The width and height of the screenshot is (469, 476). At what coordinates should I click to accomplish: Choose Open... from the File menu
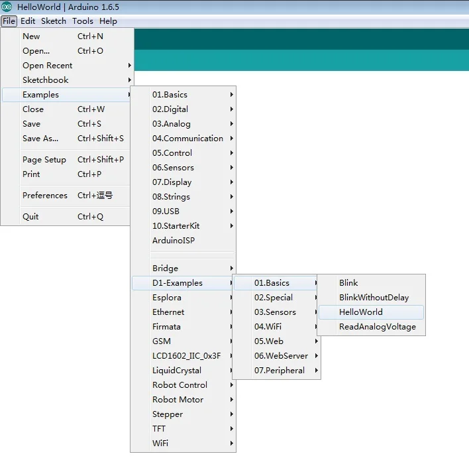[68, 50]
